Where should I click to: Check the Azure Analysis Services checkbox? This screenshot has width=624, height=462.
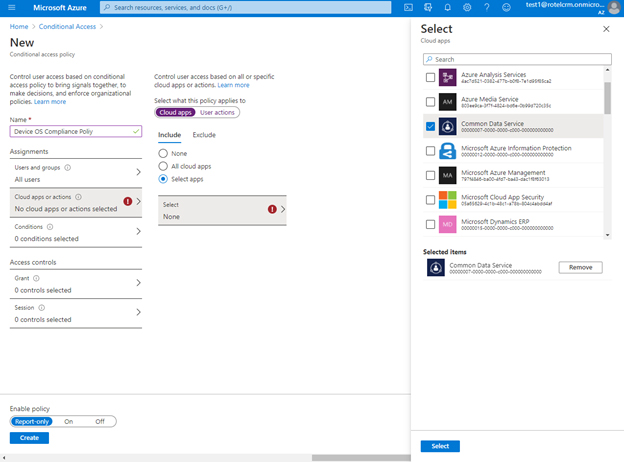[430, 77]
